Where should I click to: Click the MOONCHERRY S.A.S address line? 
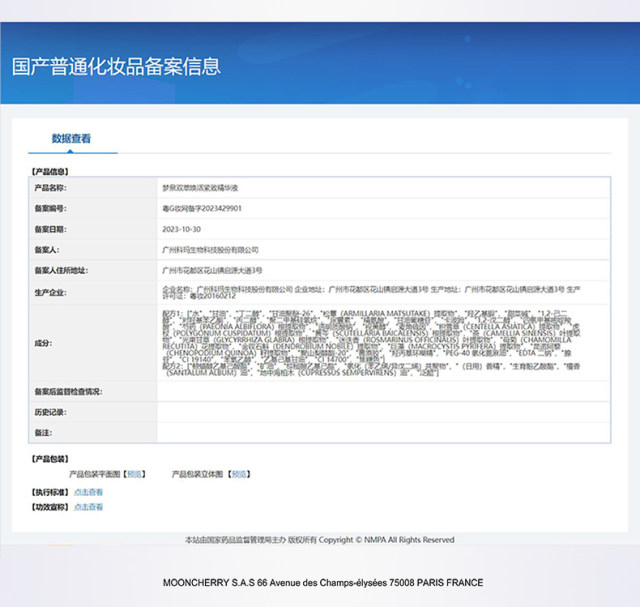point(322,583)
